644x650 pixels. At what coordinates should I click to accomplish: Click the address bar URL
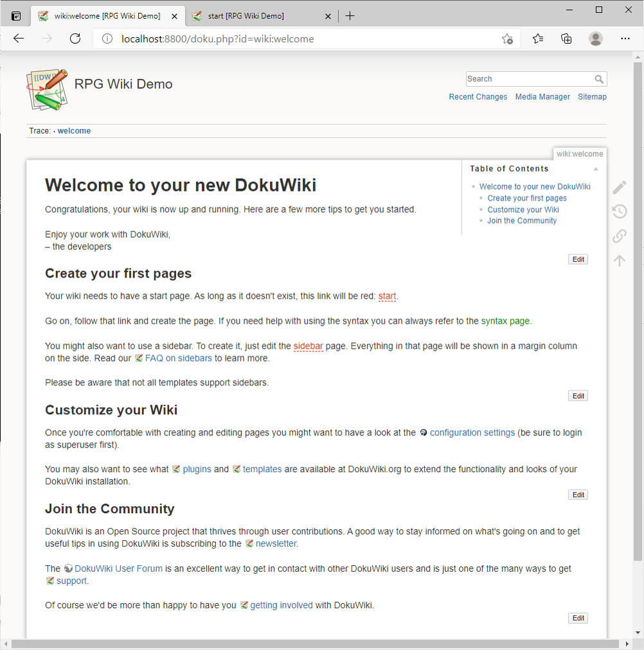tap(218, 39)
